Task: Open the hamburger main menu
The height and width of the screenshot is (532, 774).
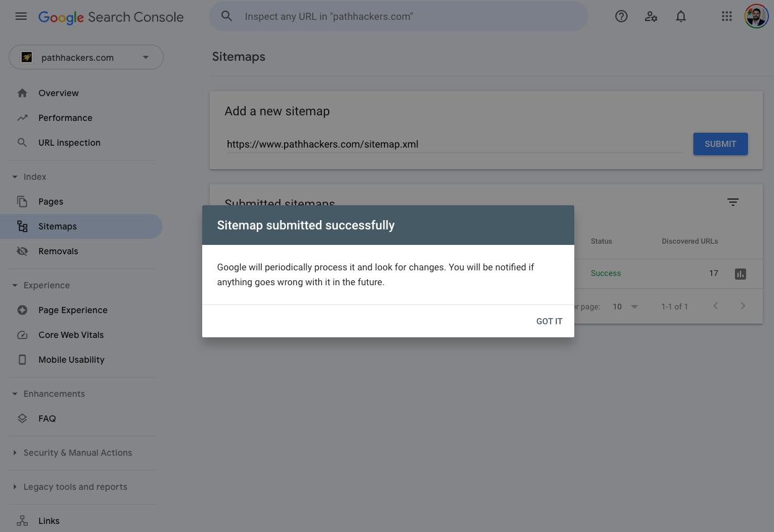Action: 21,16
